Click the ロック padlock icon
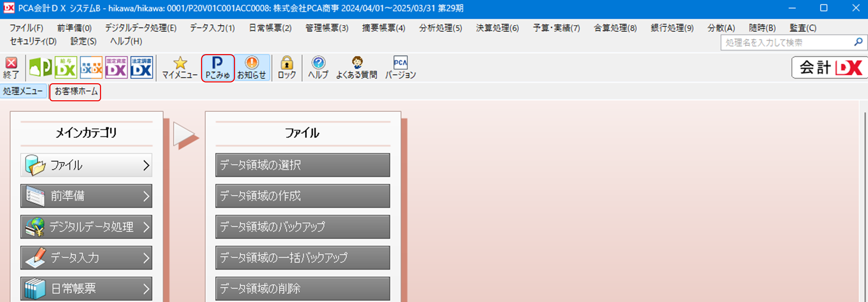The image size is (868, 302). tap(287, 68)
